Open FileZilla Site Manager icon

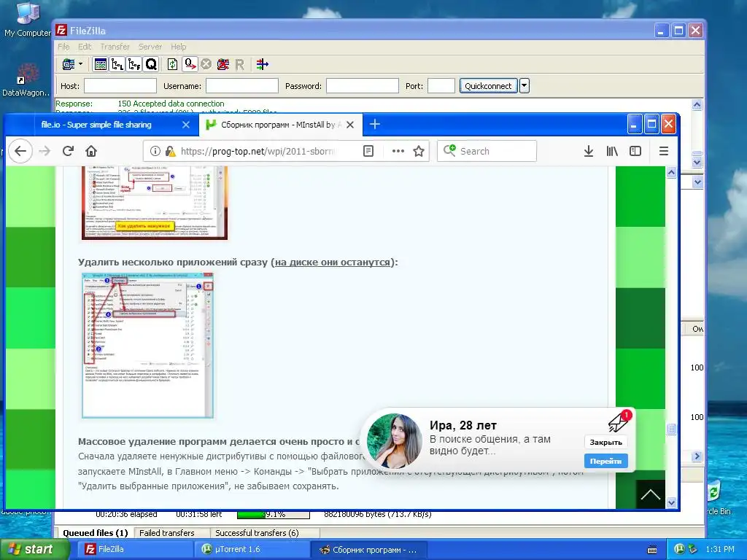[x=69, y=64]
